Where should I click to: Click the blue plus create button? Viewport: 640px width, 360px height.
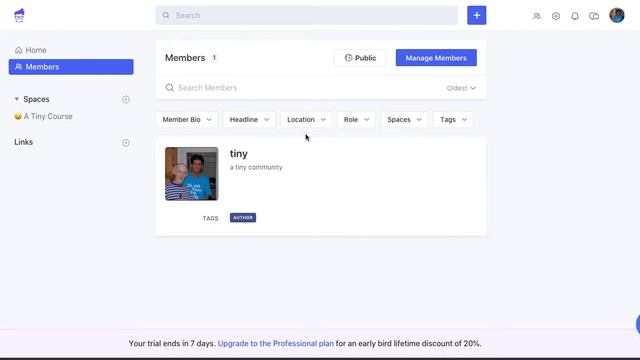[476, 16]
